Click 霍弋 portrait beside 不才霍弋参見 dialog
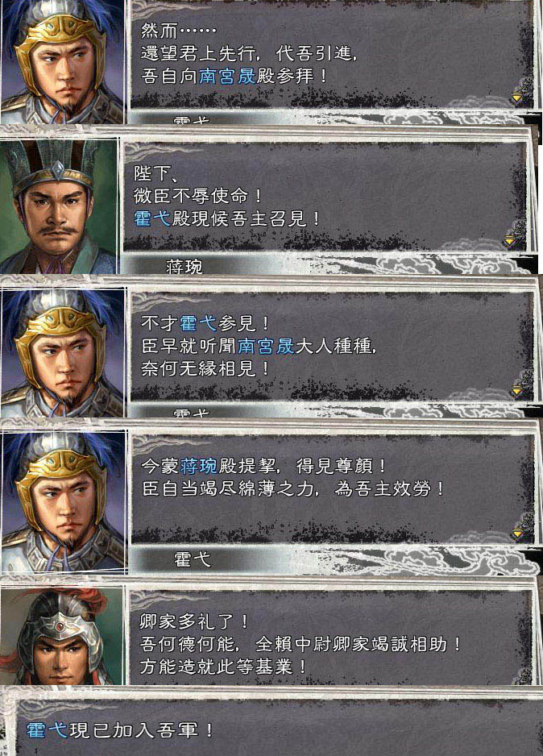543x756 pixels. (63, 352)
